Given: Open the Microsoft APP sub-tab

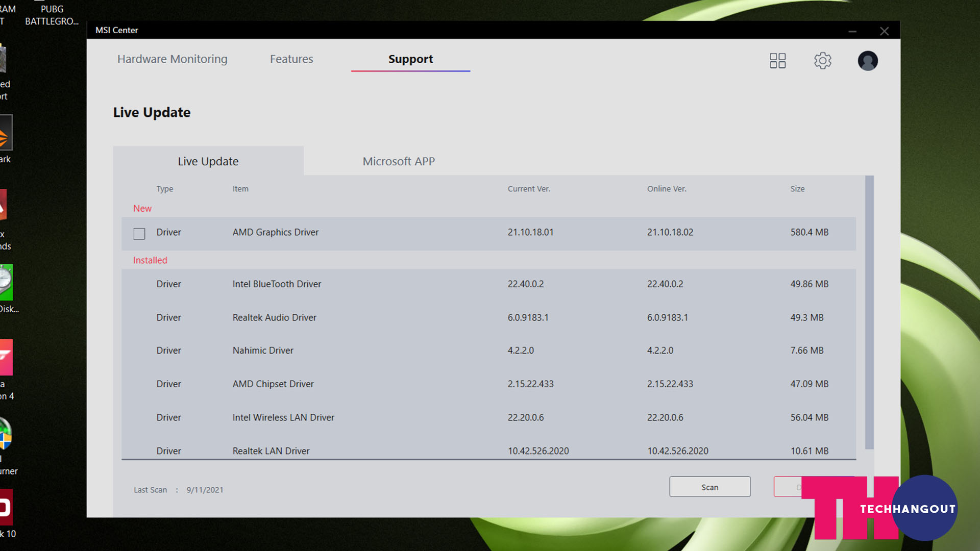Looking at the screenshot, I should [x=399, y=161].
